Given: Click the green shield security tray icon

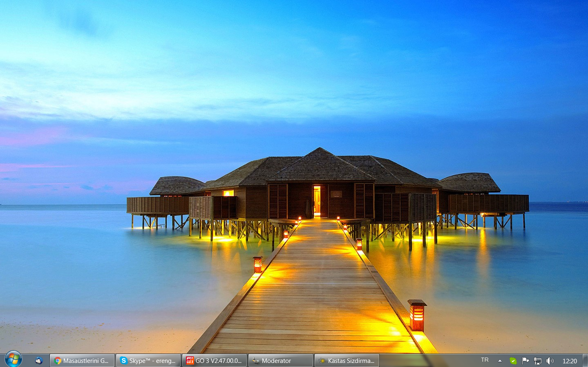Looking at the screenshot, I should point(513,361).
